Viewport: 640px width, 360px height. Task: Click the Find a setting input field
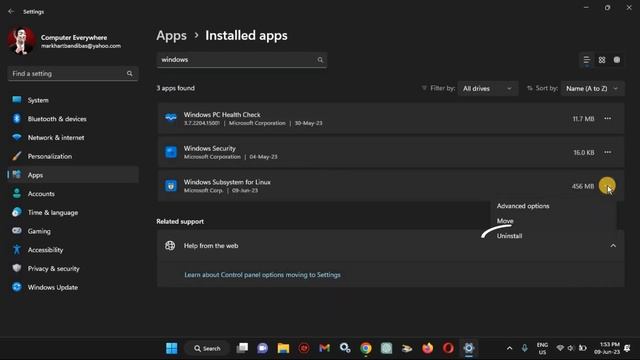(73, 73)
